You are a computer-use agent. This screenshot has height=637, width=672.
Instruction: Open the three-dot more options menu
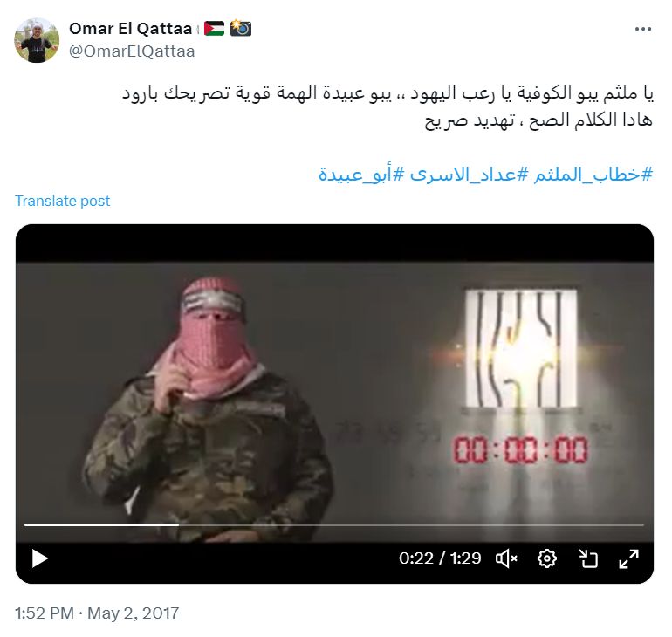coord(643,29)
